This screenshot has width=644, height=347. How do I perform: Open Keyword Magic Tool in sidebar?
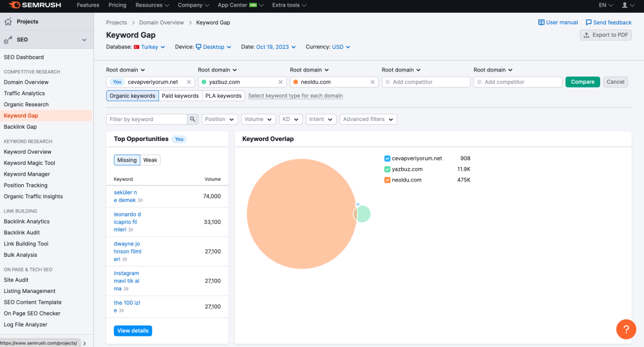29,163
